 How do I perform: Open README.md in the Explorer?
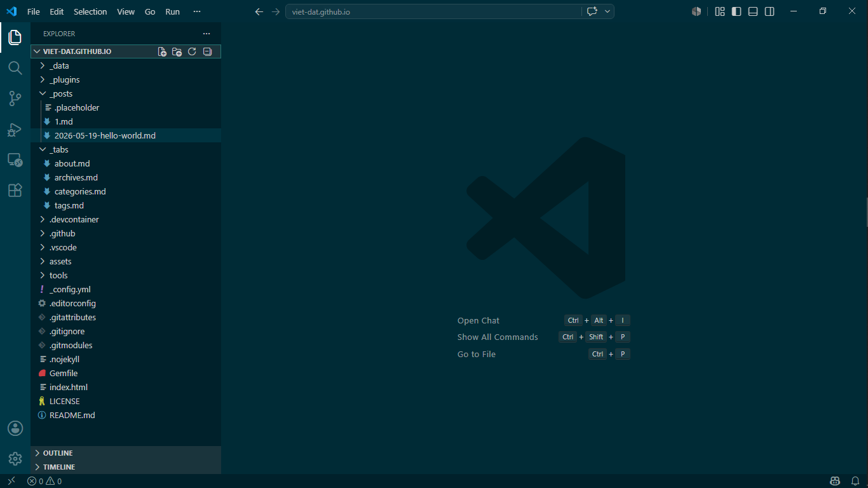126,415
